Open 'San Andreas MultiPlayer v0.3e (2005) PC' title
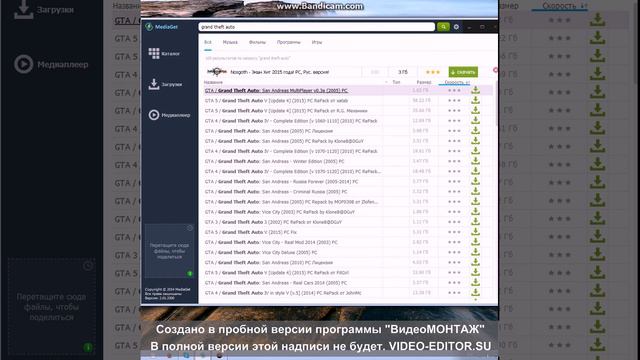The width and height of the screenshot is (640, 360). pos(276,91)
